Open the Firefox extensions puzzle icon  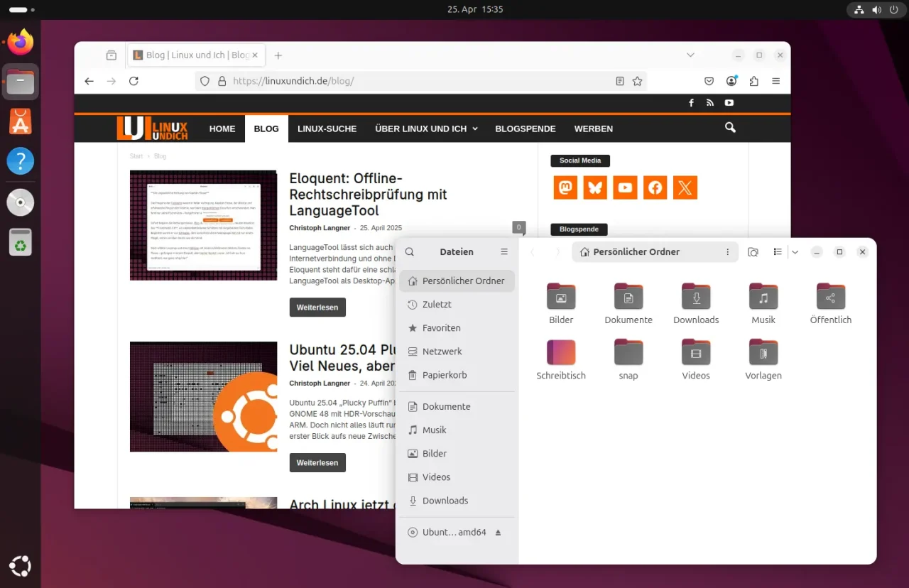[754, 81]
